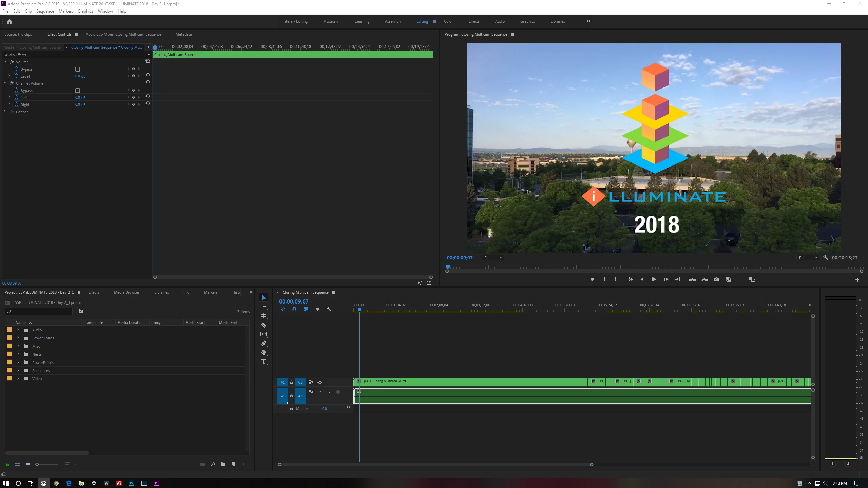Switch to the Color workspace tab
This screenshot has width=868, height=488.
[448, 21]
